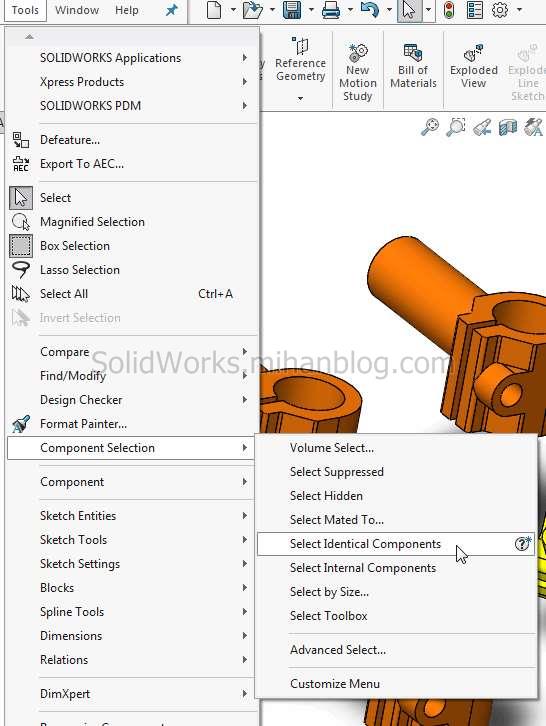Click the Open file folder icon

[252, 10]
